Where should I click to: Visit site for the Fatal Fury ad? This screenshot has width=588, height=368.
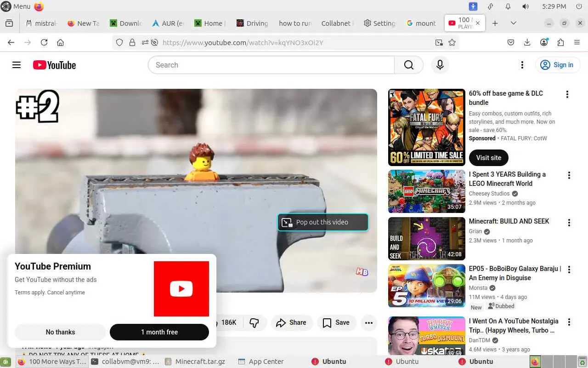point(489,158)
